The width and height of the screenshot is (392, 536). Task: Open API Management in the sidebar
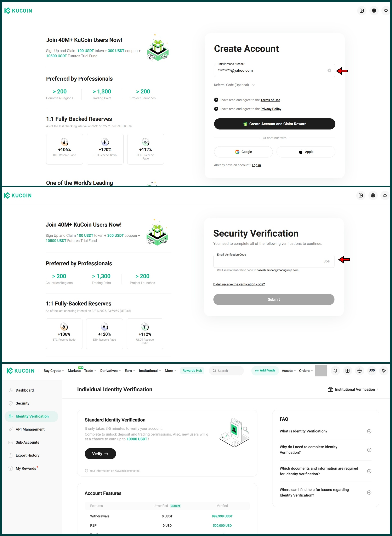31,429
